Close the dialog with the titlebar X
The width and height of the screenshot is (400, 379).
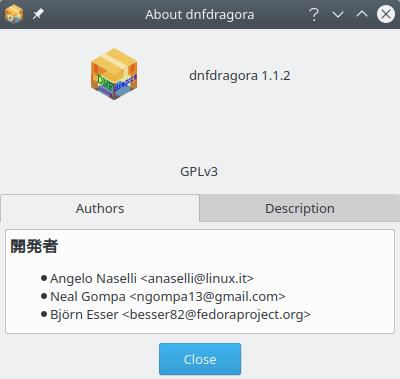pyautogui.click(x=386, y=14)
